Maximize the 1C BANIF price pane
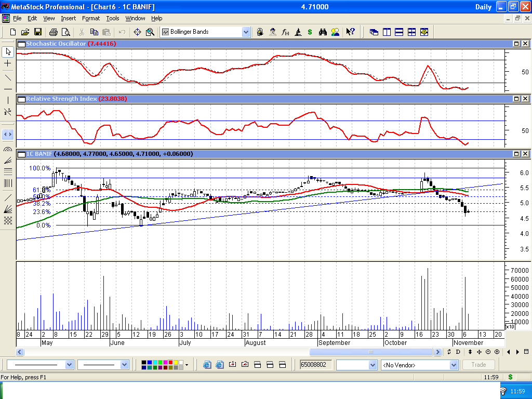Image resolution: width=532 pixels, height=399 pixels. 516,154
